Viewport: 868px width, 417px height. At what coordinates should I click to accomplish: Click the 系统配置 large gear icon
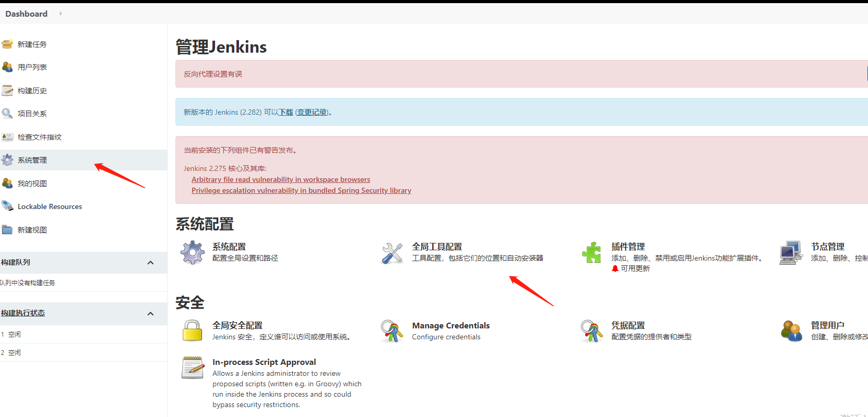pyautogui.click(x=193, y=253)
